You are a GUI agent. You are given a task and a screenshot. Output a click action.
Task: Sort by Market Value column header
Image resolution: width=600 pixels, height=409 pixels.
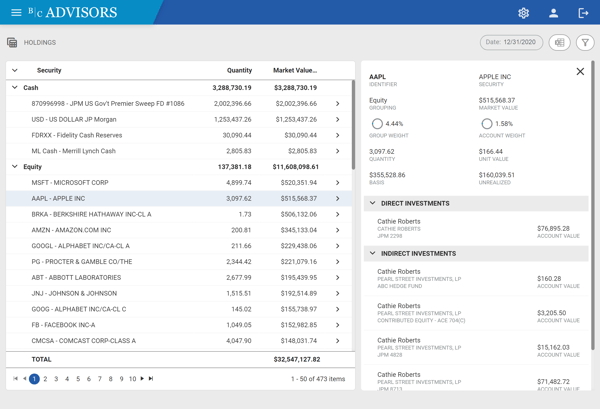[295, 70]
